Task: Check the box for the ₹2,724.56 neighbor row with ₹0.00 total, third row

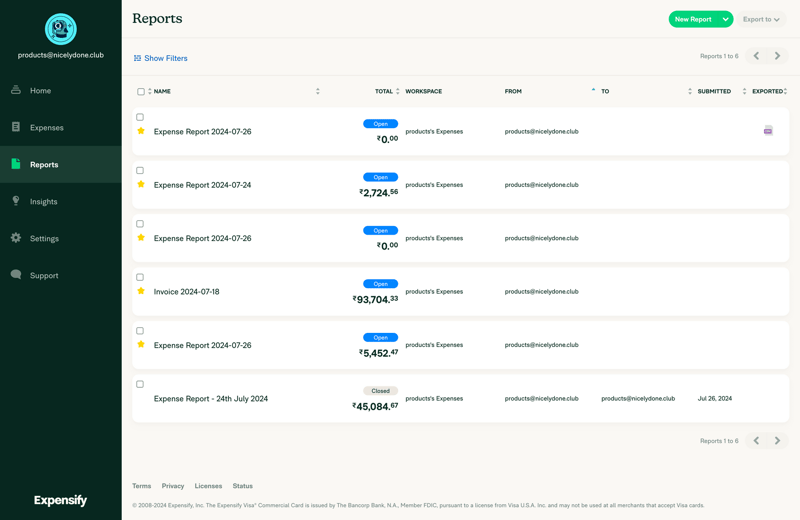Action: (140, 224)
